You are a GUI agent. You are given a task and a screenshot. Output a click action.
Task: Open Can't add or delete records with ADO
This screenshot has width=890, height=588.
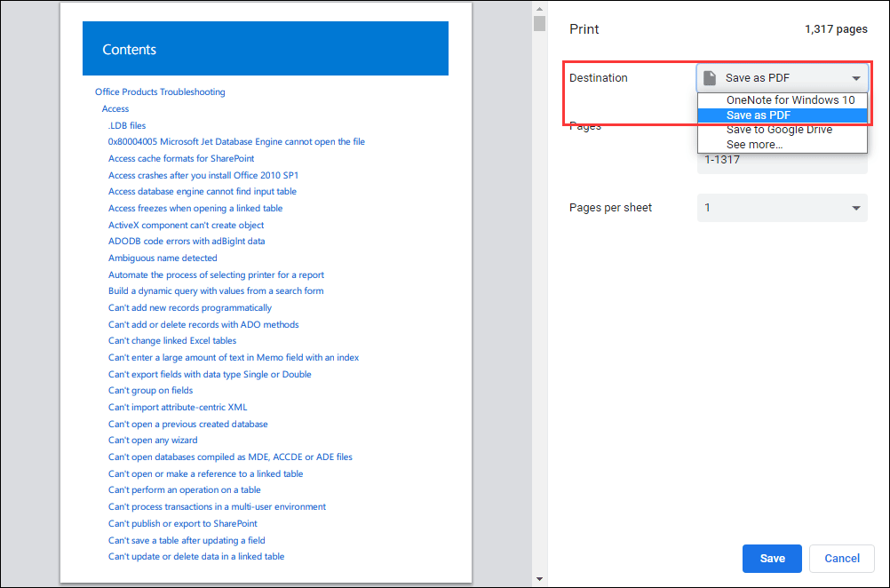(203, 325)
